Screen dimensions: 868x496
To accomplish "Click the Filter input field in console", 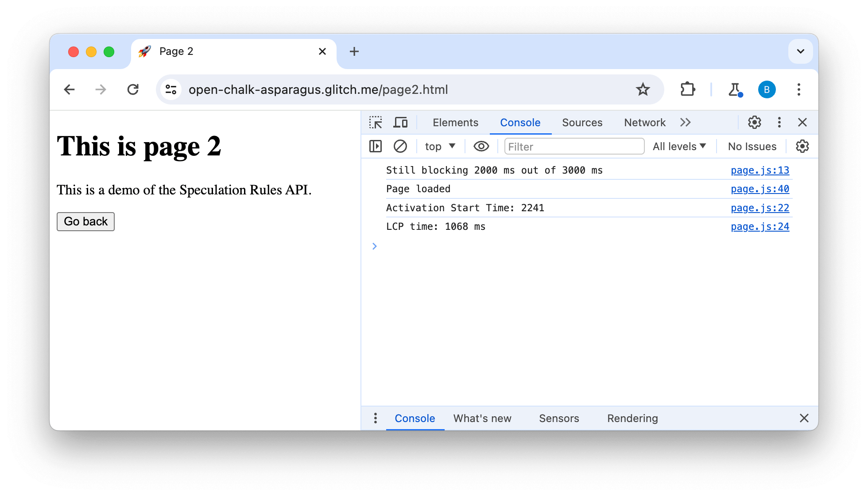I will pos(572,147).
